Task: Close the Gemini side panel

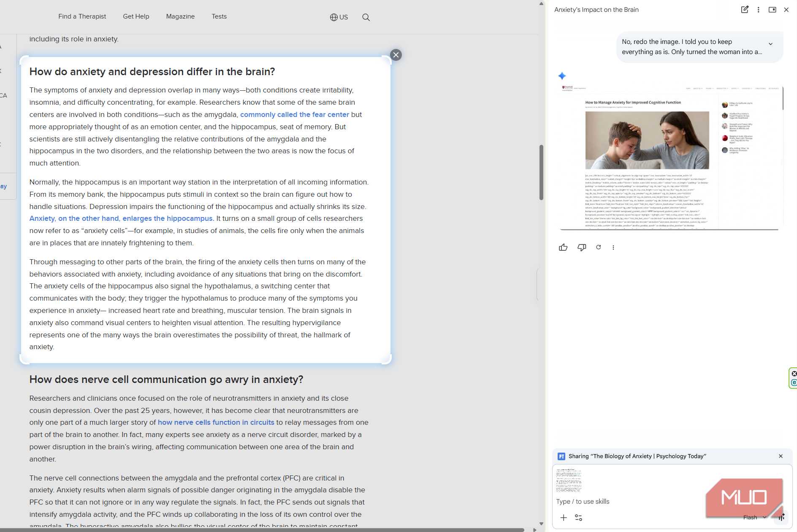Action: pyautogui.click(x=786, y=10)
